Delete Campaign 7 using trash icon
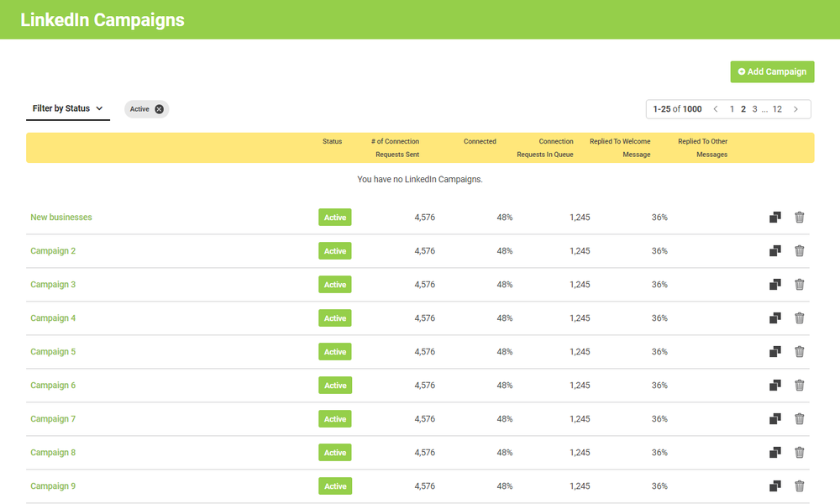The height and width of the screenshot is (504, 840). (800, 419)
